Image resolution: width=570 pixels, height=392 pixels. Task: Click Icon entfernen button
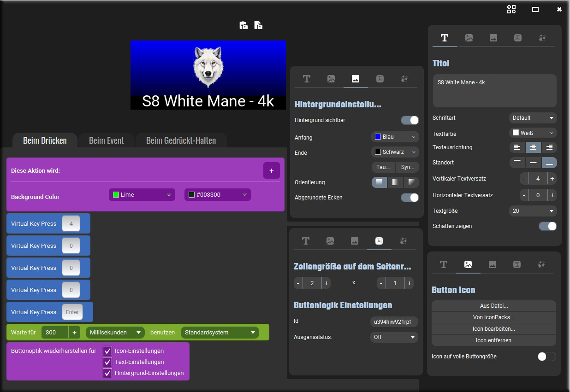pos(493,340)
